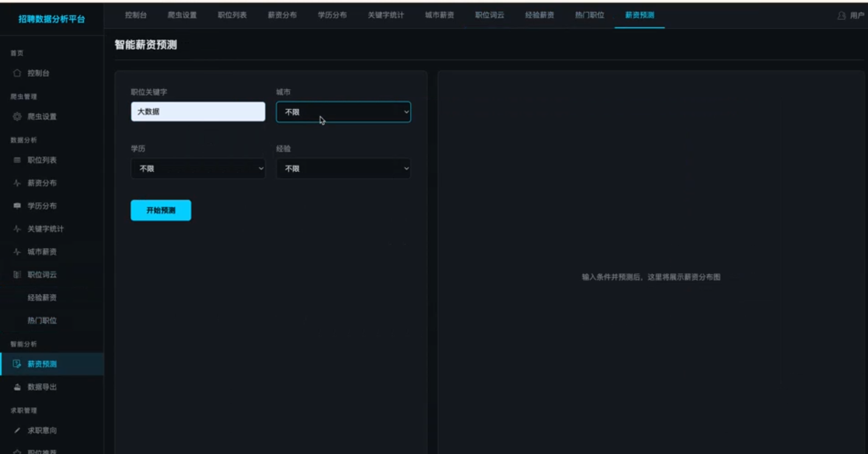Click the 招聘数据分析平台 logo title
The image size is (868, 454).
52,19
